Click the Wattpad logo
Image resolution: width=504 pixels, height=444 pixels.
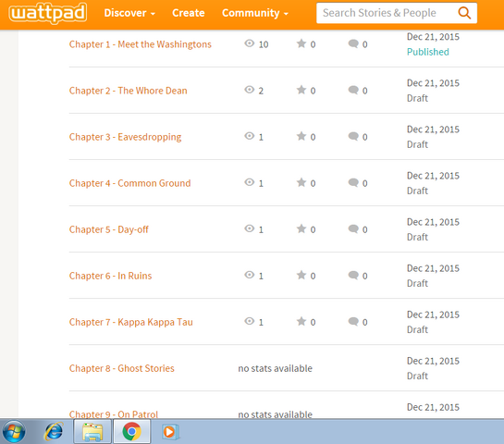(x=48, y=13)
